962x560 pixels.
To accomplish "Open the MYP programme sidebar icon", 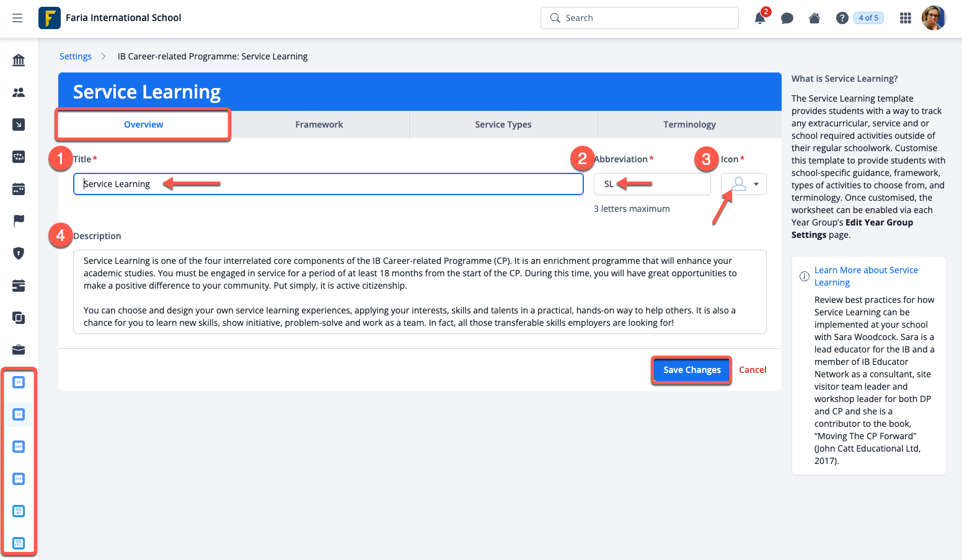I will coord(19,447).
